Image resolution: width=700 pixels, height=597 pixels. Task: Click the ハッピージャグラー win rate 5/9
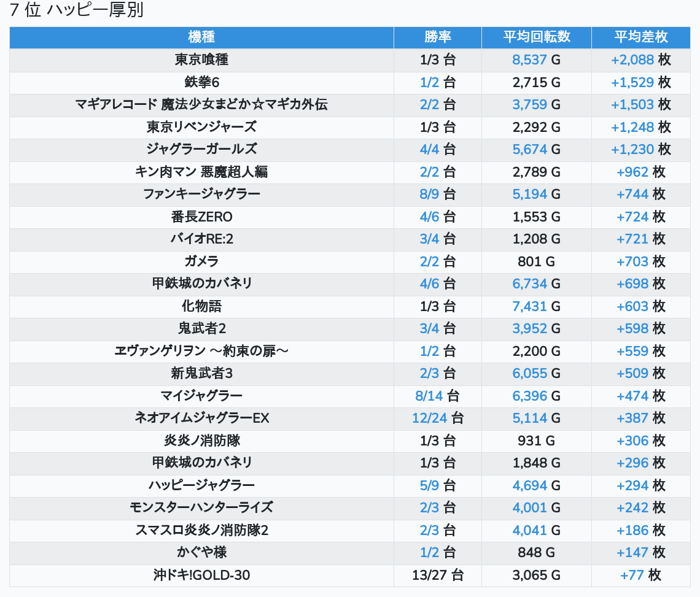[430, 485]
